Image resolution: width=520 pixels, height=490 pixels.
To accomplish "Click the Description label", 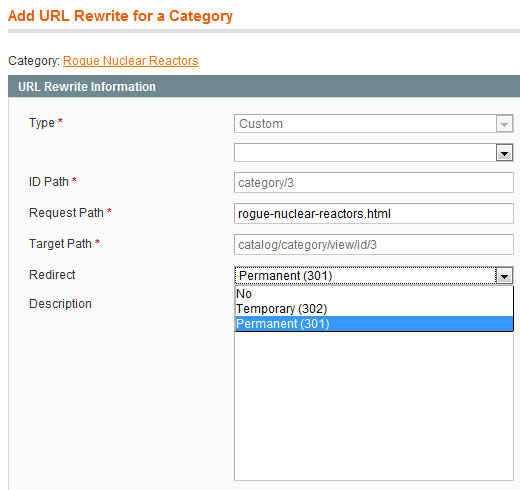I will [x=60, y=304].
